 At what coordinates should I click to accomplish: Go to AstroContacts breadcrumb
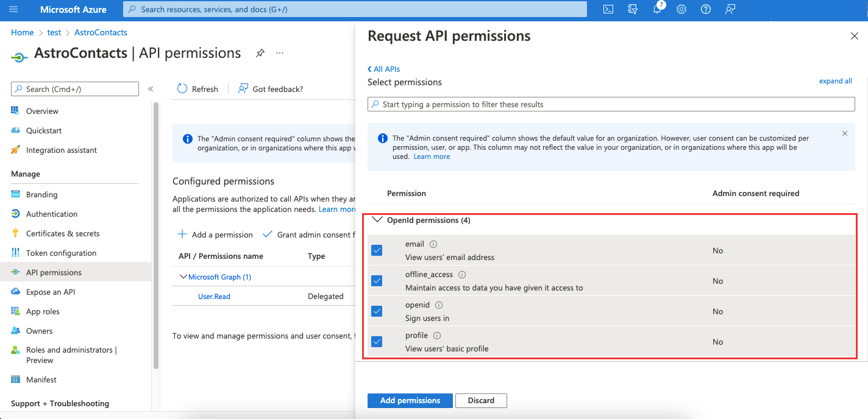pyautogui.click(x=101, y=32)
